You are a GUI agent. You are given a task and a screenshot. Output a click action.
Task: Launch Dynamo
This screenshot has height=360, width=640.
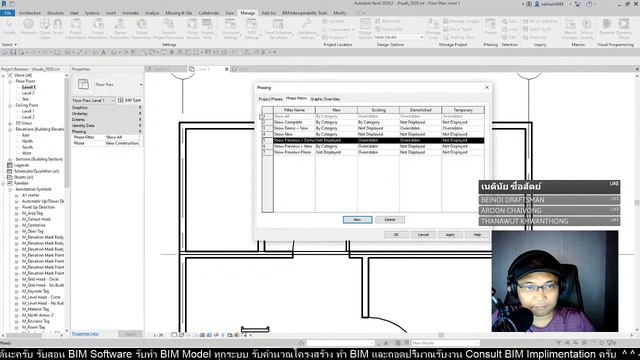(607, 28)
